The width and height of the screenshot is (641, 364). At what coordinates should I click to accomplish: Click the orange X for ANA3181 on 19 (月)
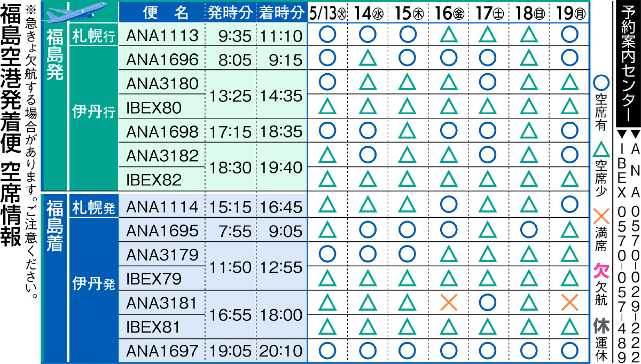click(570, 303)
